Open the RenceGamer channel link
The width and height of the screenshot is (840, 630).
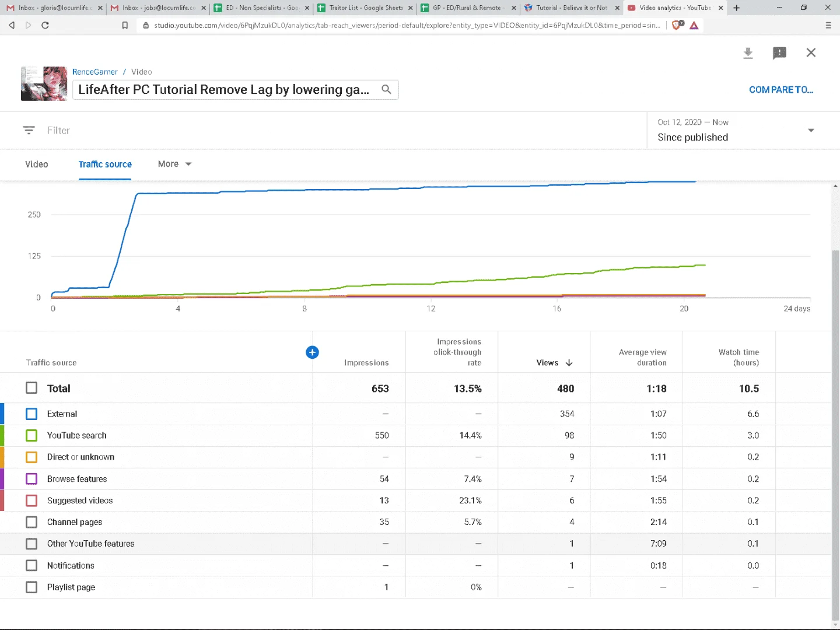[x=95, y=72]
